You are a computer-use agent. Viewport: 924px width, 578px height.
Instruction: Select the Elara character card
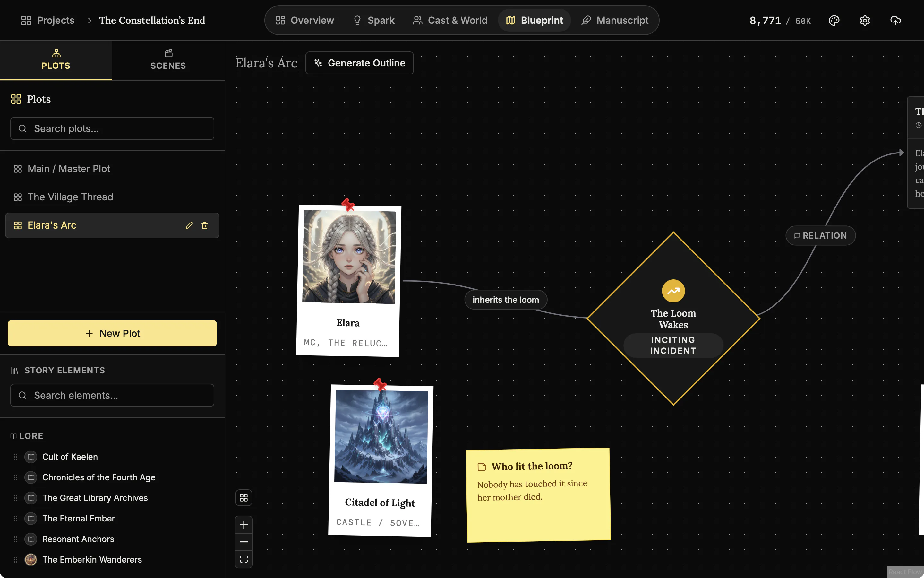click(x=348, y=281)
